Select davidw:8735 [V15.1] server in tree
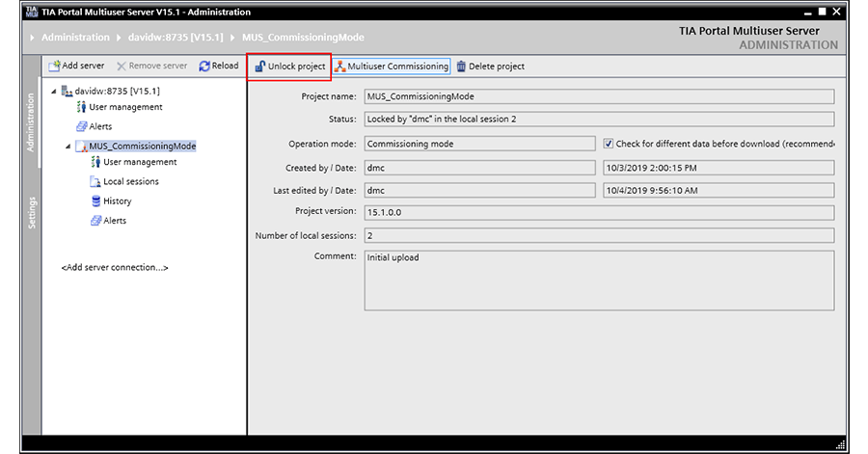The width and height of the screenshot is (868, 454). 118,91
